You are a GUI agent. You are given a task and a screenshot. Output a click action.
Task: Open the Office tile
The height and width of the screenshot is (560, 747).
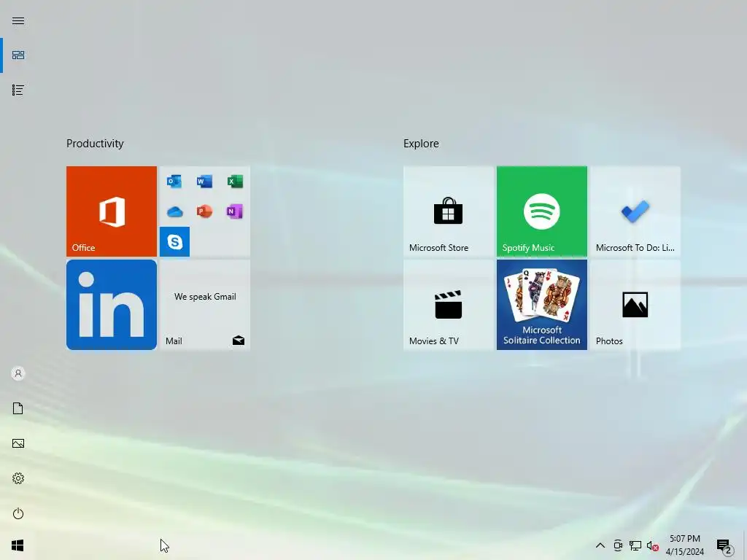click(x=112, y=211)
